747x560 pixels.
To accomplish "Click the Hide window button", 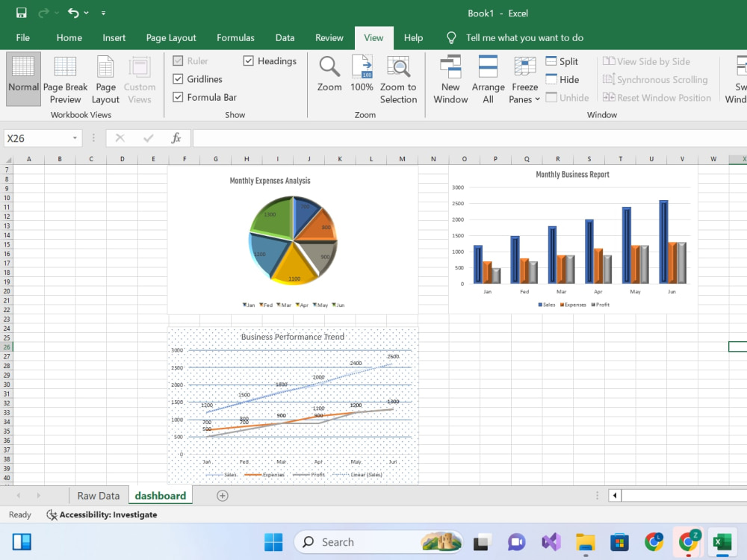I will [x=562, y=80].
